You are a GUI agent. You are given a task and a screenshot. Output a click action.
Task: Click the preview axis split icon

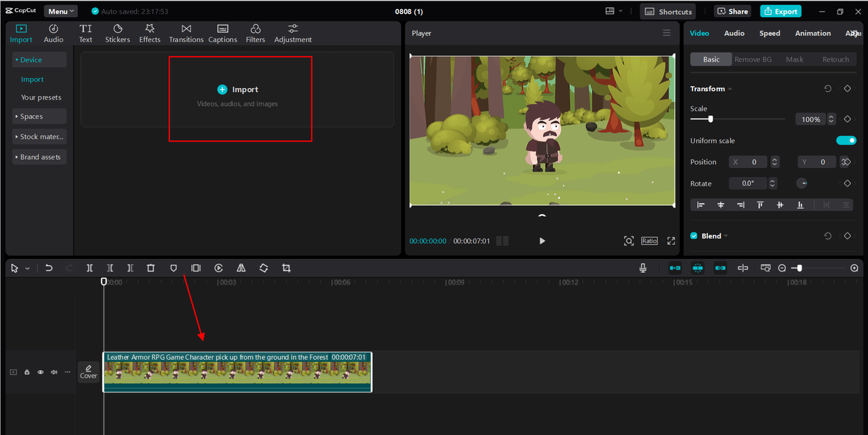[x=743, y=268]
